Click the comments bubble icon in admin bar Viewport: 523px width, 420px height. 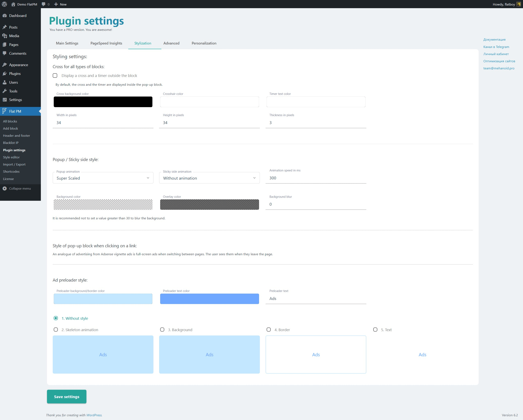pos(44,4)
